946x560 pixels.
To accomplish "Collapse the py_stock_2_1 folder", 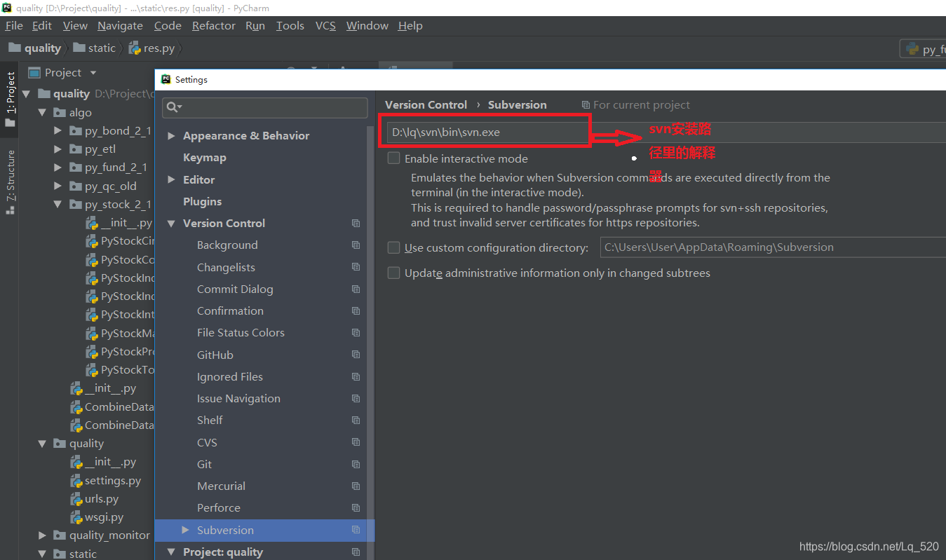I will pos(58,205).
